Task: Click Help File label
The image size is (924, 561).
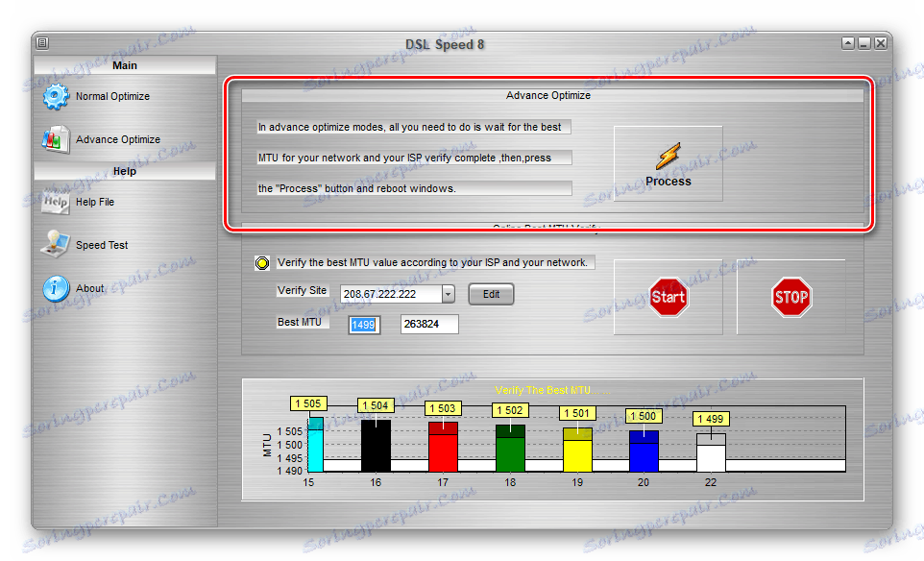Action: tap(95, 202)
